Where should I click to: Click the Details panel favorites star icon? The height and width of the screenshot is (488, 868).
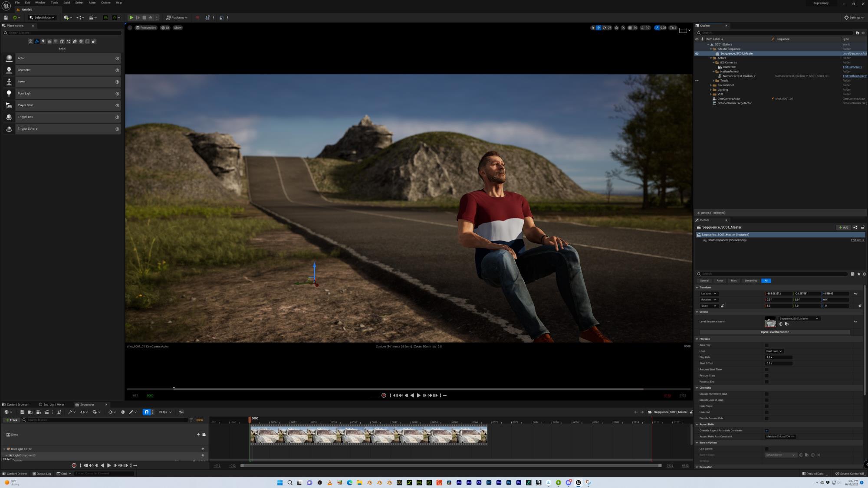[x=858, y=274]
